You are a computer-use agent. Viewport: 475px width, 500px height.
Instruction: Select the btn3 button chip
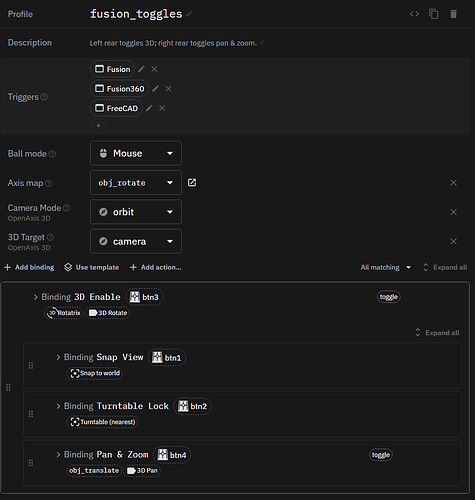144,297
